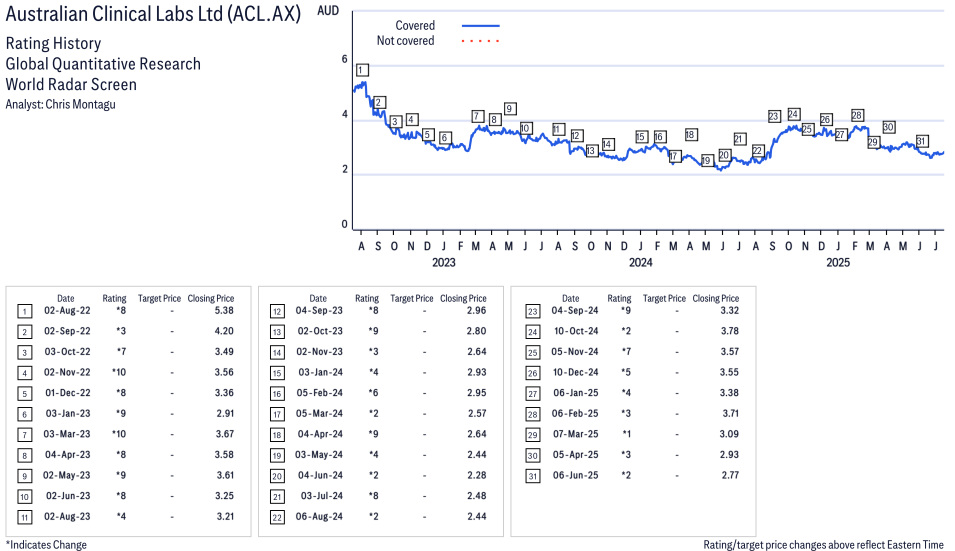This screenshot has height=551, width=955.
Task: Select rating *1 in the 07-Mar-25 row
Action: (626, 434)
